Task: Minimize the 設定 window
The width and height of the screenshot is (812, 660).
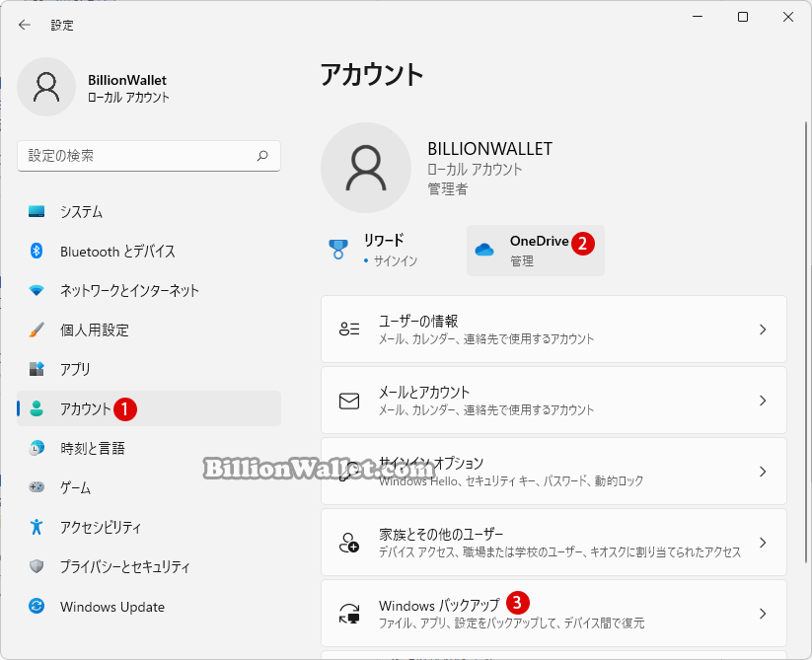Action: [698, 17]
